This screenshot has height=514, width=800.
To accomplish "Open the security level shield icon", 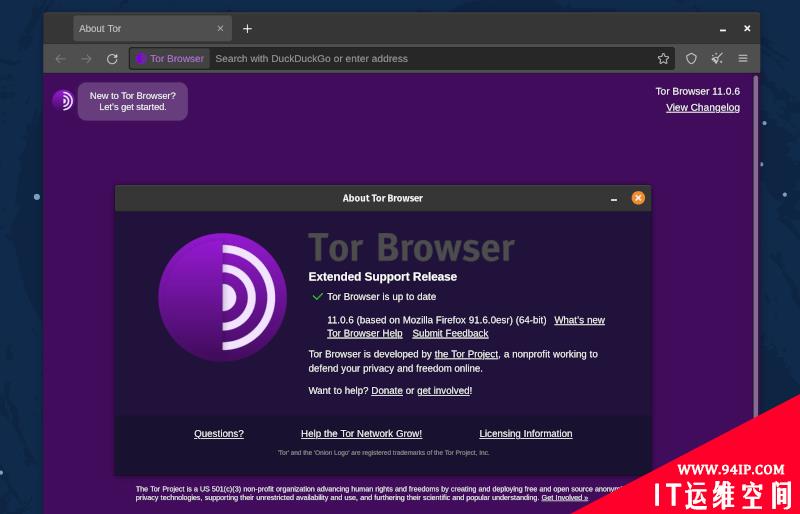I will tap(691, 59).
